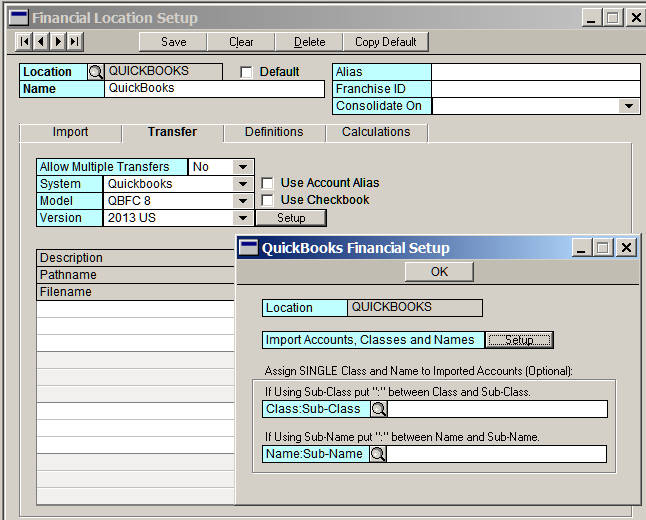646x520 pixels.
Task: Enable Use Account Alias checkbox
Action: 267,183
